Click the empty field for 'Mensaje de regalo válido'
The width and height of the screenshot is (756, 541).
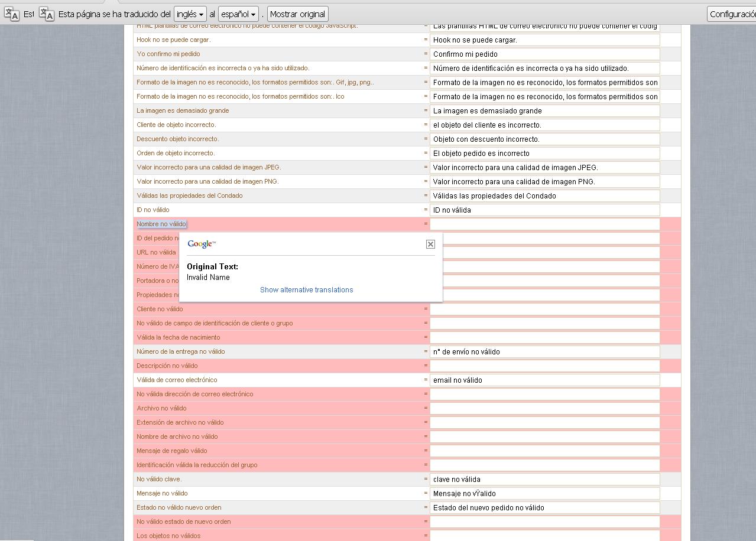tap(544, 451)
